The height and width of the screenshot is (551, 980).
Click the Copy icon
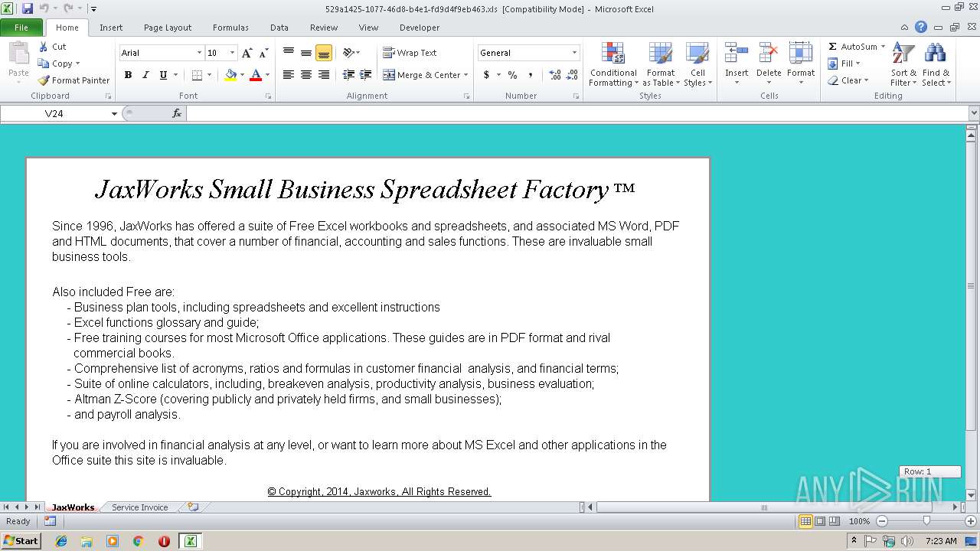pyautogui.click(x=44, y=64)
